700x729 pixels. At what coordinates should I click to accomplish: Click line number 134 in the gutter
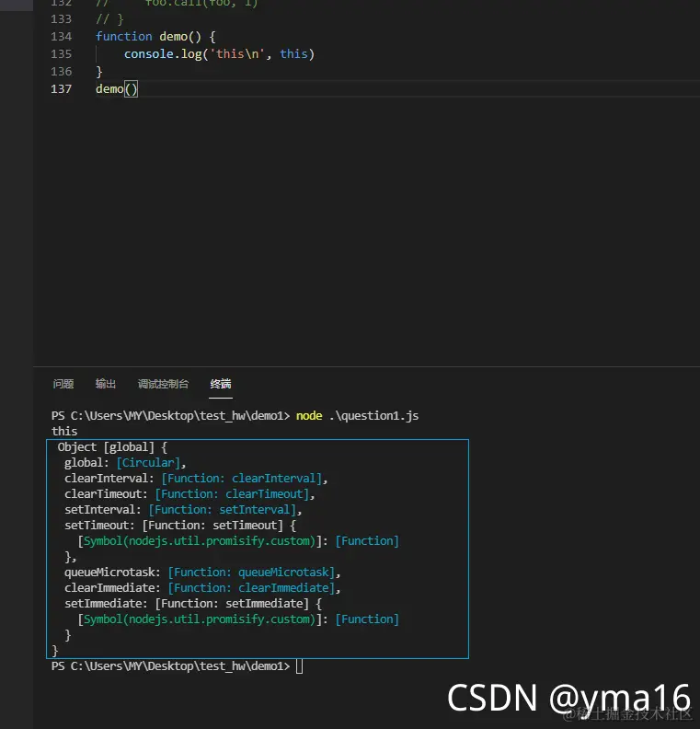click(62, 37)
